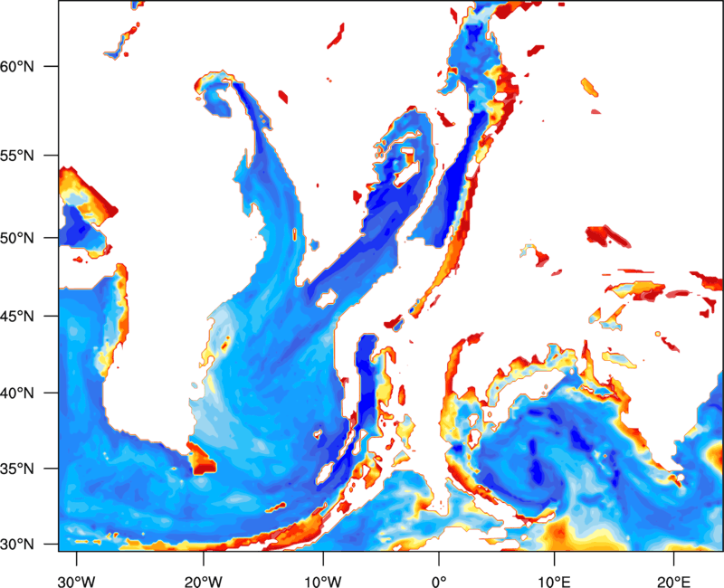Click the 20°W longitude label
Screen dimensions: 724x588
[203, 582]
